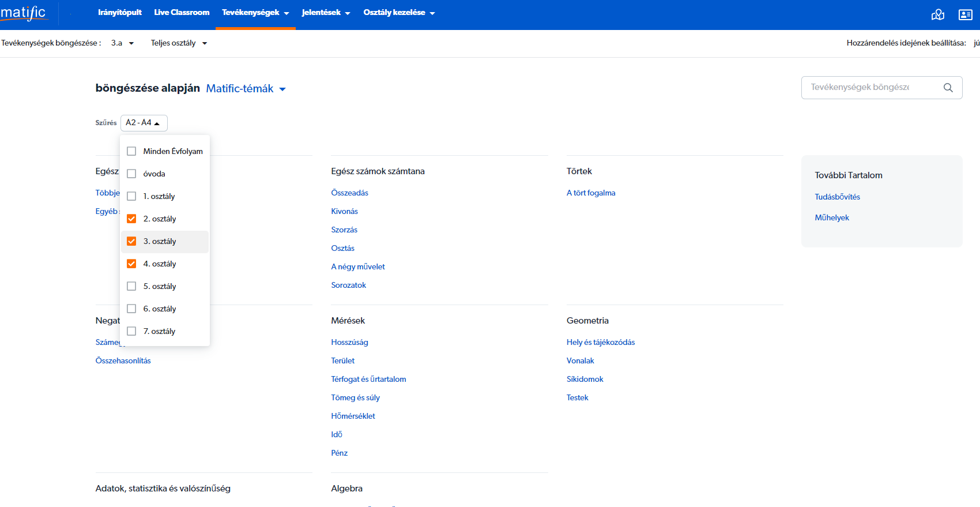The height and width of the screenshot is (507, 980).
Task: Uncheck the 2. osztály checkbox
Action: [x=131, y=219]
